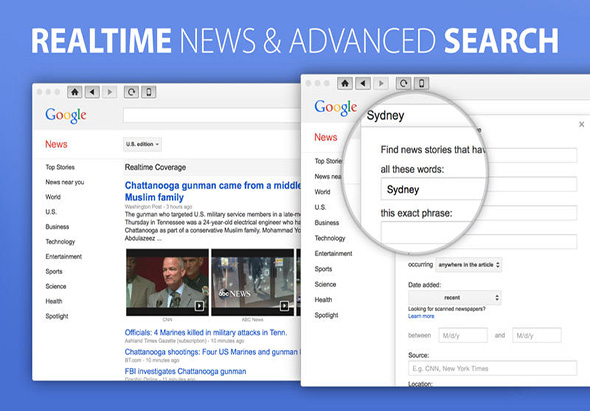Select Health in left window sidebar
Viewport: 590px width, 411px height.
pos(54,301)
